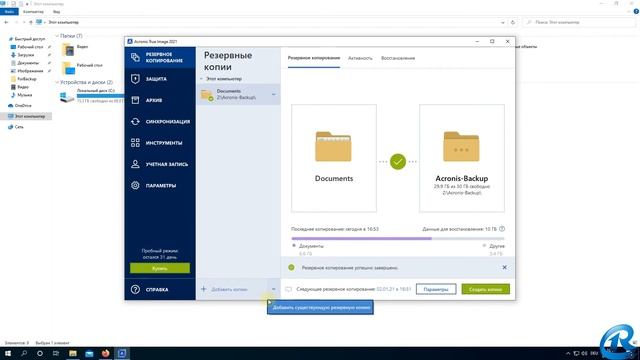640x360 pixels.
Task: Open ForBackup folder in Explorer navigation pane
Action: [x=27, y=79]
